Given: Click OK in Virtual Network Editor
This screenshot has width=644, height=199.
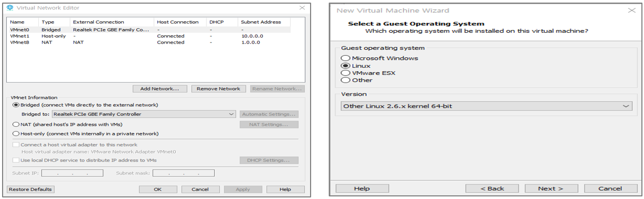Looking at the screenshot, I should 158,189.
